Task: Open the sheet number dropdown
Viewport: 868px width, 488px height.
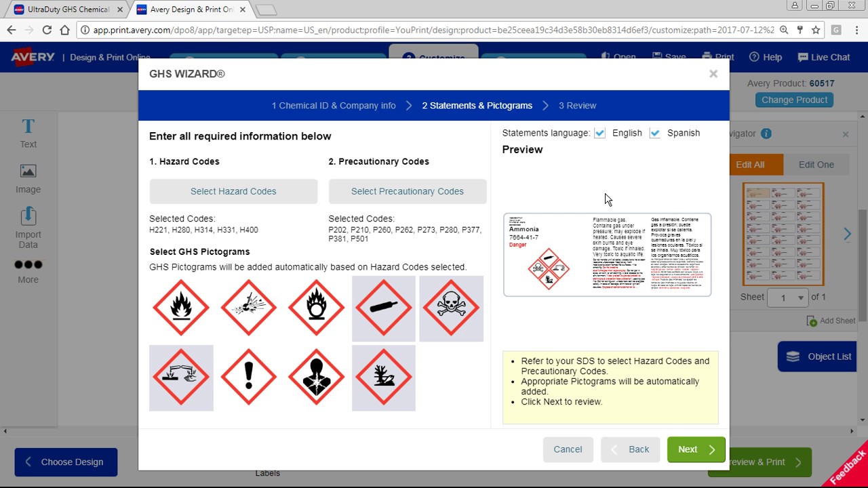Action: pyautogui.click(x=787, y=298)
